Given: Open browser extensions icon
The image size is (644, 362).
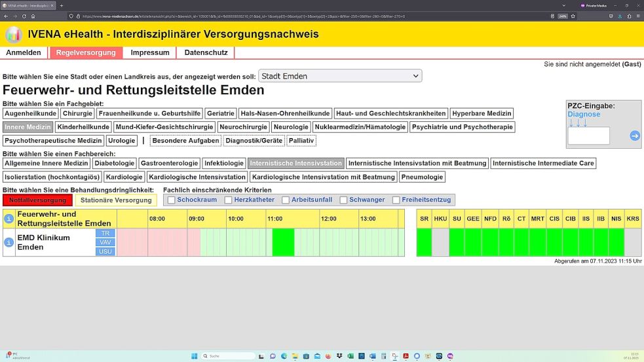Looking at the screenshot, I should point(629,16).
